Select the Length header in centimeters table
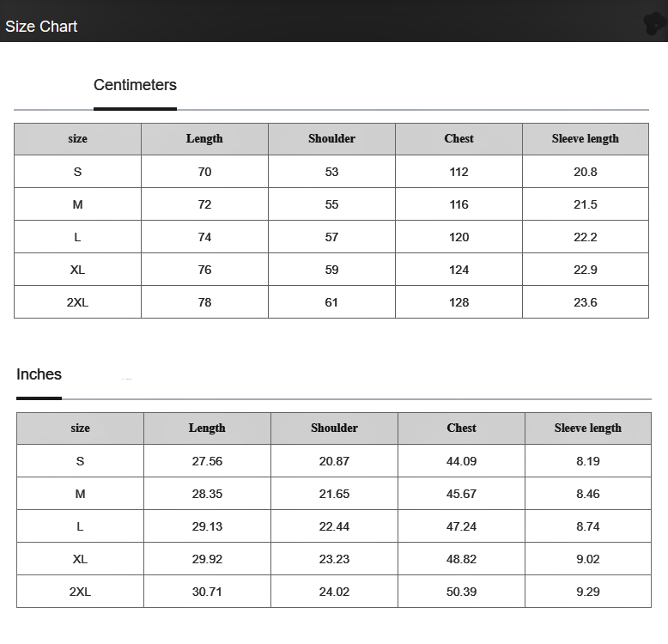The image size is (668, 644). click(204, 139)
